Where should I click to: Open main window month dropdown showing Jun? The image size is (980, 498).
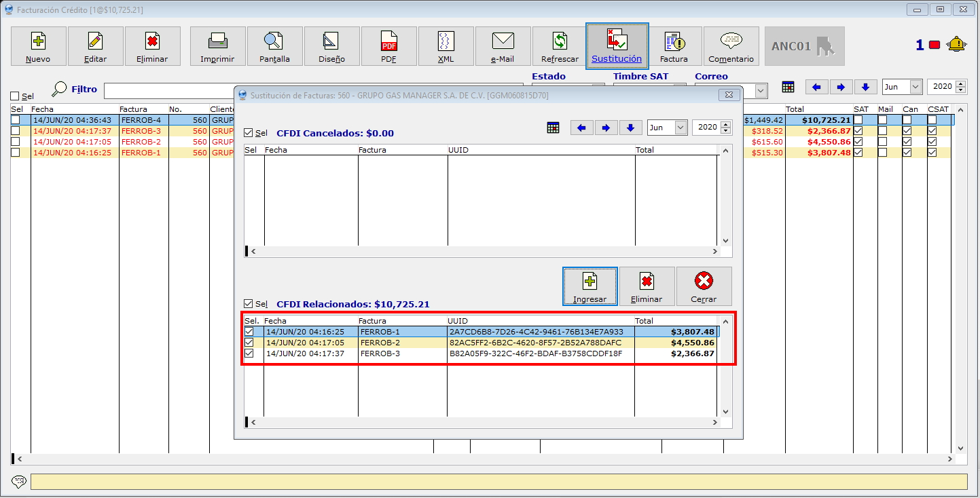[915, 87]
